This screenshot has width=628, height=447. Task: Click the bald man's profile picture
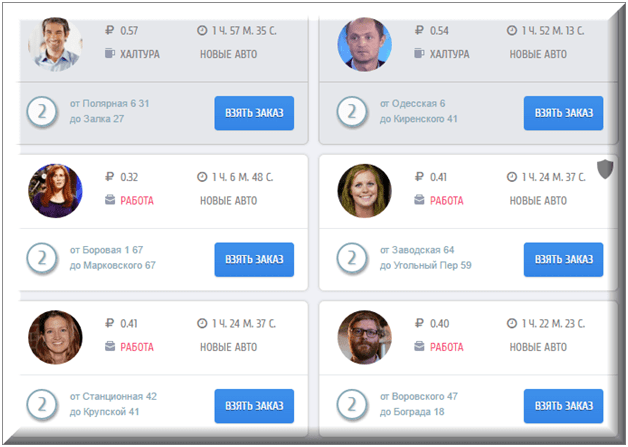[x=365, y=44]
